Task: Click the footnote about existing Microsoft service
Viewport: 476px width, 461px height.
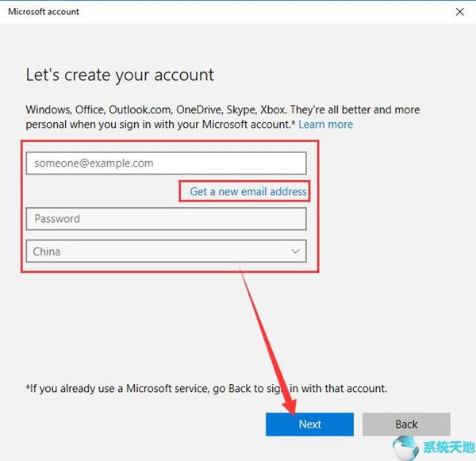Action: [206, 389]
